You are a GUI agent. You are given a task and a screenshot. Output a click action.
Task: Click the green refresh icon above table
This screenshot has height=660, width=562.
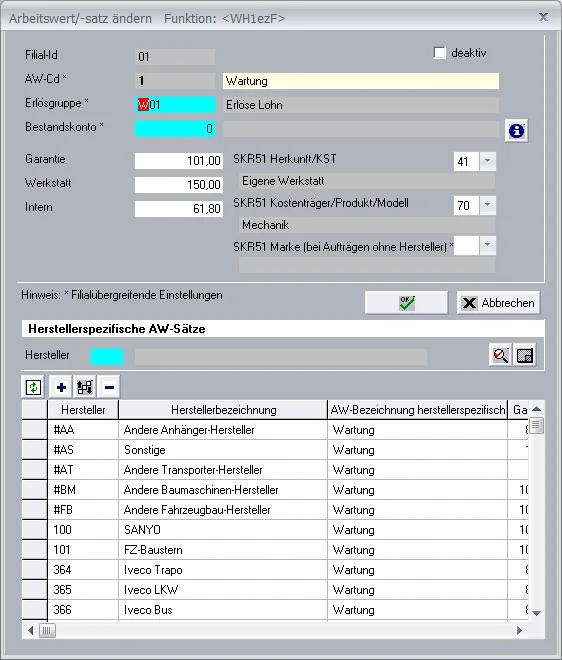coord(33,387)
